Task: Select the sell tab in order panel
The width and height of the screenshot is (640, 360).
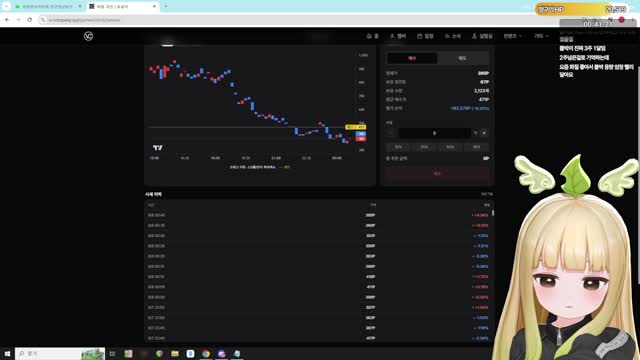Action: tap(462, 58)
